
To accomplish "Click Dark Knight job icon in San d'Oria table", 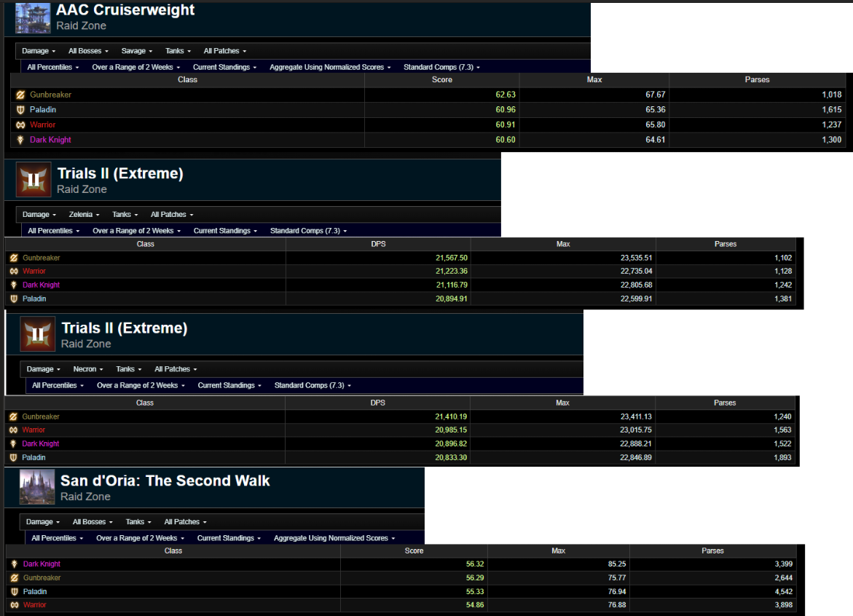I will coord(15,564).
